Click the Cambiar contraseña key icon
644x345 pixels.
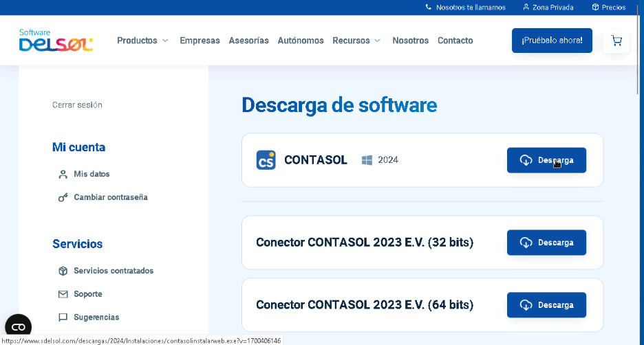[63, 197]
